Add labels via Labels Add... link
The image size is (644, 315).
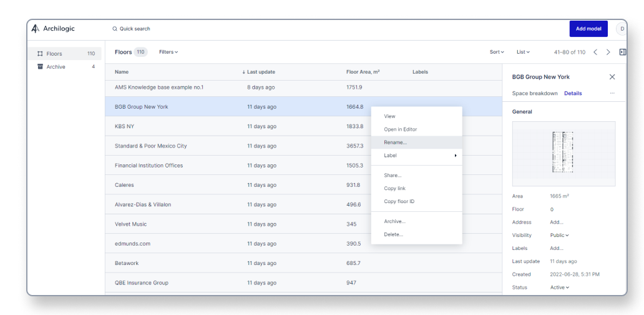pos(557,248)
